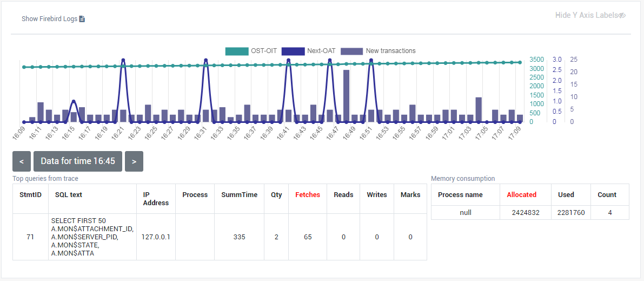Screen dimensions: 644x281
Task: Click the Top queries from trace heading
Action: coord(45,179)
